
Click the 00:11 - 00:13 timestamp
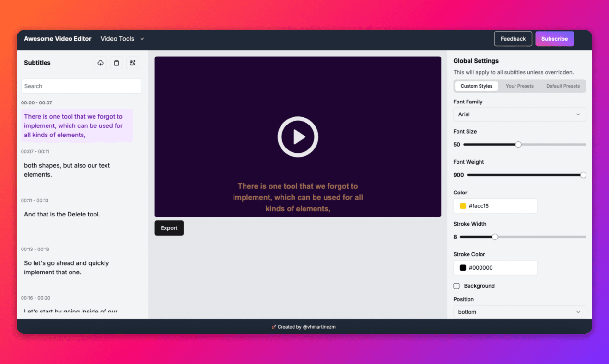pyautogui.click(x=35, y=201)
